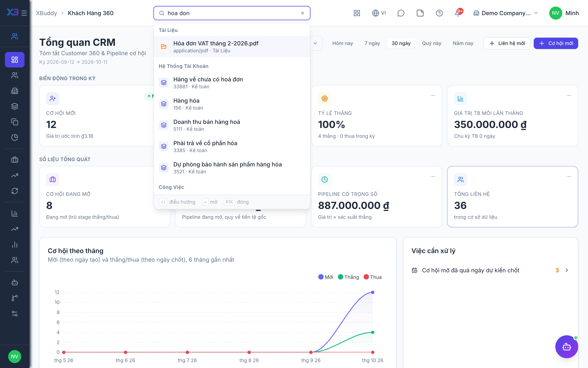Open the git branch icon in sidebar
Viewport: 588px width, 368px height.
[x=14, y=298]
